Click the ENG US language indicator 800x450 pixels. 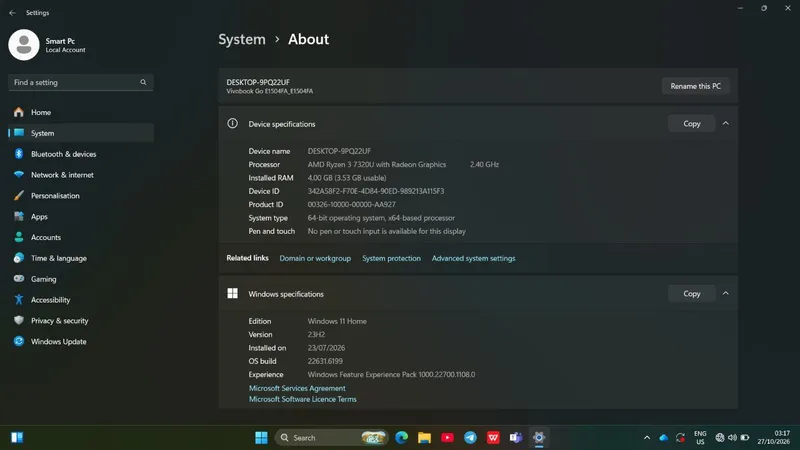tap(700, 438)
